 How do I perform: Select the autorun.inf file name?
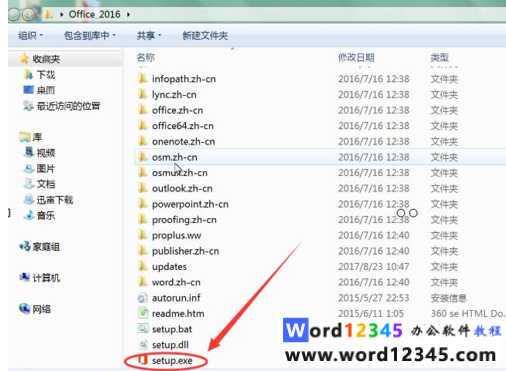(x=176, y=298)
